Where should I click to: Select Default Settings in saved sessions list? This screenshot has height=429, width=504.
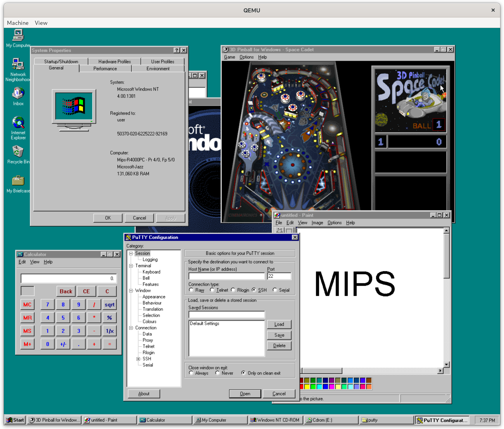(x=205, y=324)
